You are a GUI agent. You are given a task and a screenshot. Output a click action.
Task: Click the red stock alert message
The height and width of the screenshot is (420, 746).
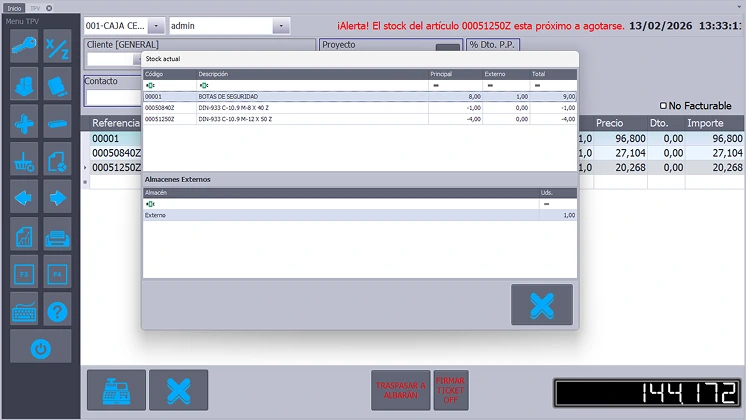pos(481,26)
